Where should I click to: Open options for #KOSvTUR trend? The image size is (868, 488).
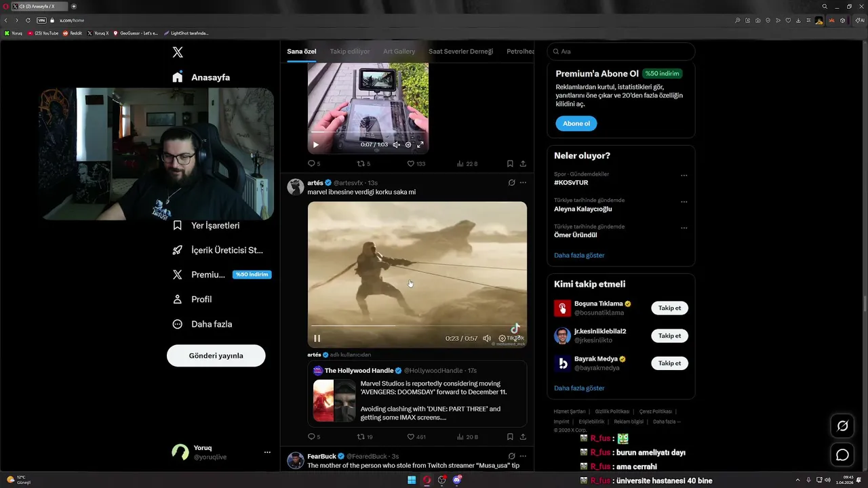[684, 176]
